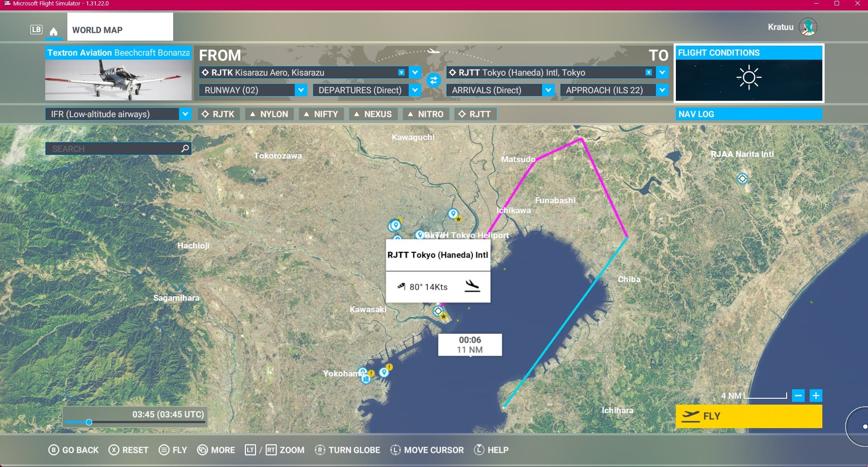The width and height of the screenshot is (868, 467).
Task: Clear the RJTT arrival airport field
Action: pos(648,72)
